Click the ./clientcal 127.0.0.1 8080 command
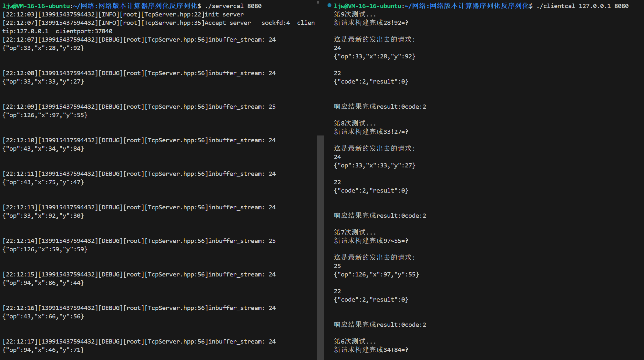The width and height of the screenshot is (644, 360). point(582,6)
